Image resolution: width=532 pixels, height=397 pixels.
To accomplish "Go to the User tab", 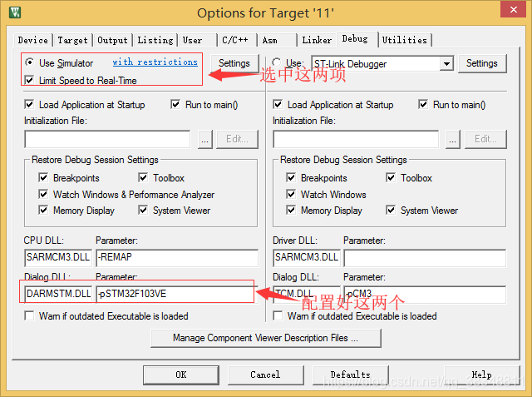I will 198,40.
